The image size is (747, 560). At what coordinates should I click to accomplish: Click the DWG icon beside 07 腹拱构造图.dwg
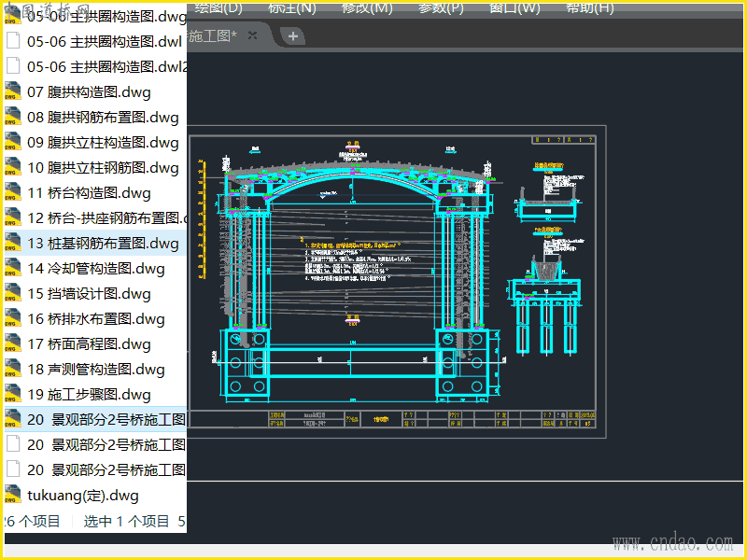13,91
